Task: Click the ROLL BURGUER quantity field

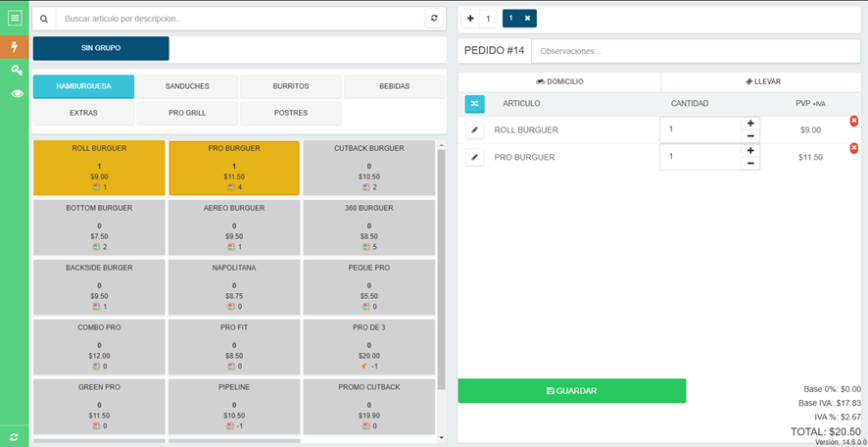Action: pyautogui.click(x=700, y=130)
